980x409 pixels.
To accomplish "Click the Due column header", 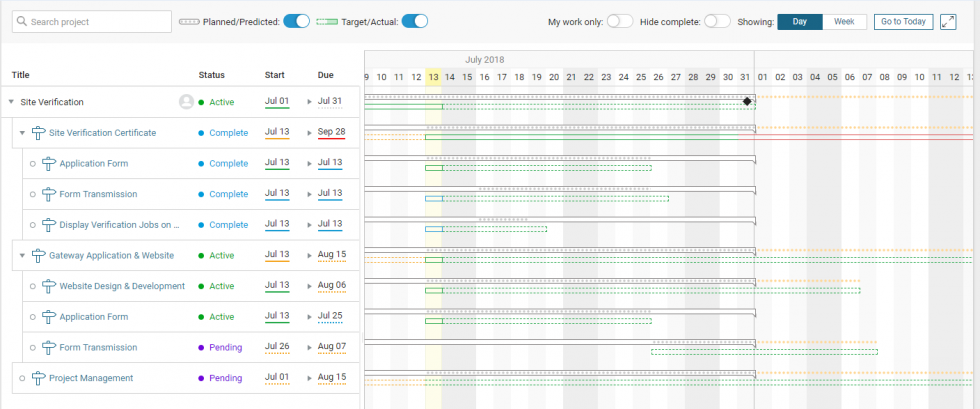I will [326, 75].
